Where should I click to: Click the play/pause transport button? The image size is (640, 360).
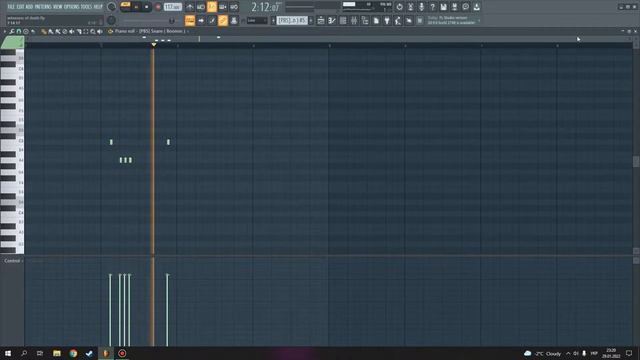[x=136, y=7]
